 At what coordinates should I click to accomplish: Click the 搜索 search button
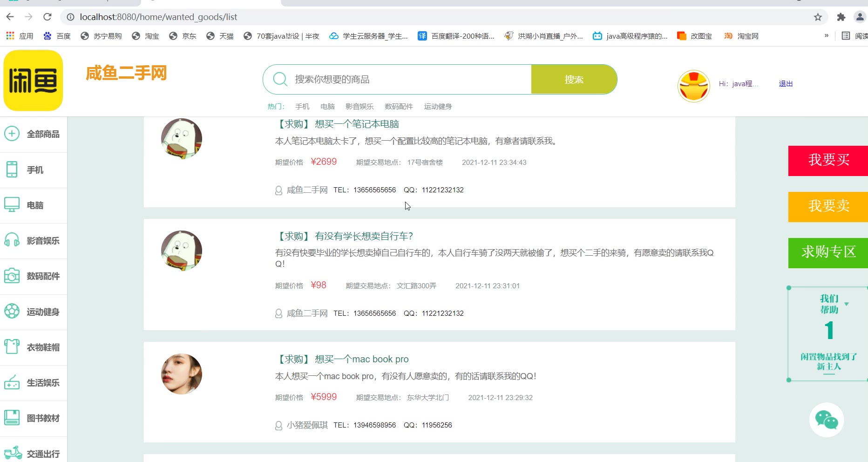(574, 79)
